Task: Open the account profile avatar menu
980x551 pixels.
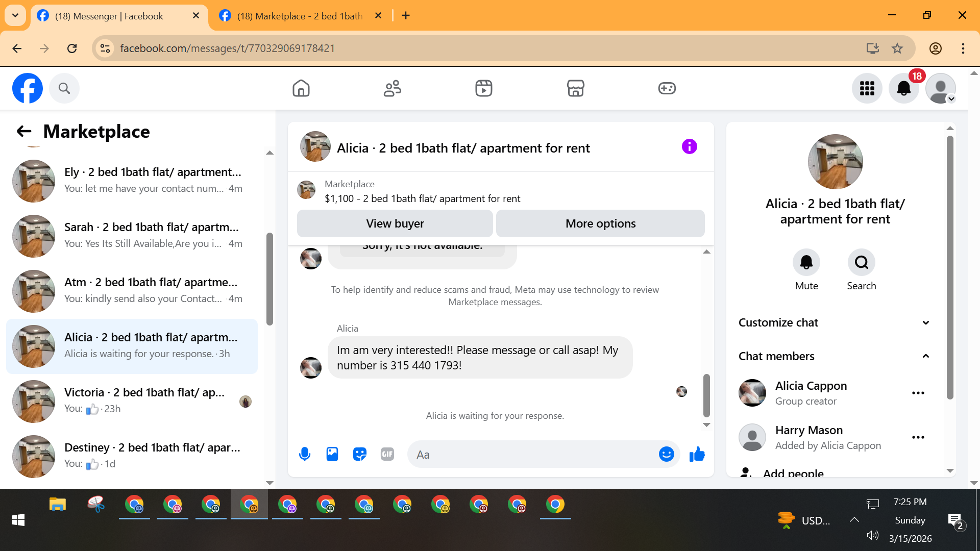Action: point(941,88)
